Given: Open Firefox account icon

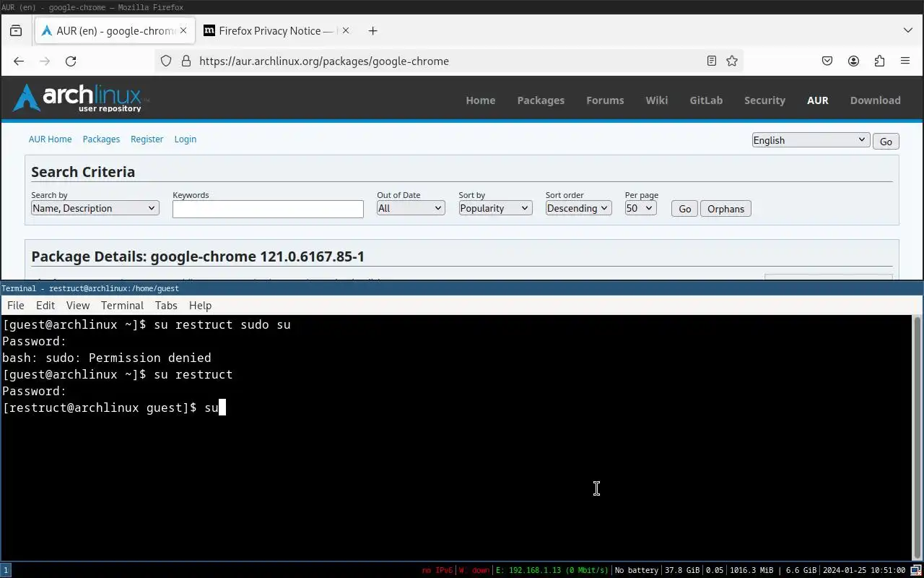Looking at the screenshot, I should click(853, 61).
